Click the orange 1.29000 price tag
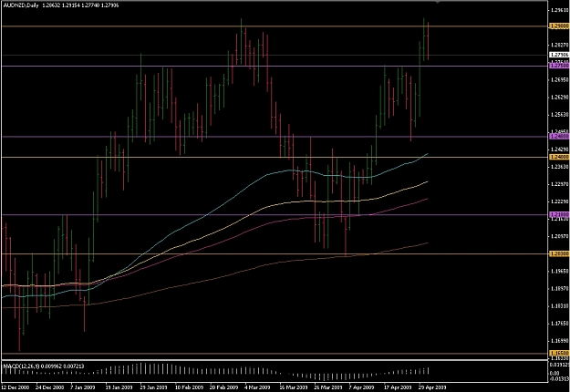The image size is (570, 392). (559, 26)
